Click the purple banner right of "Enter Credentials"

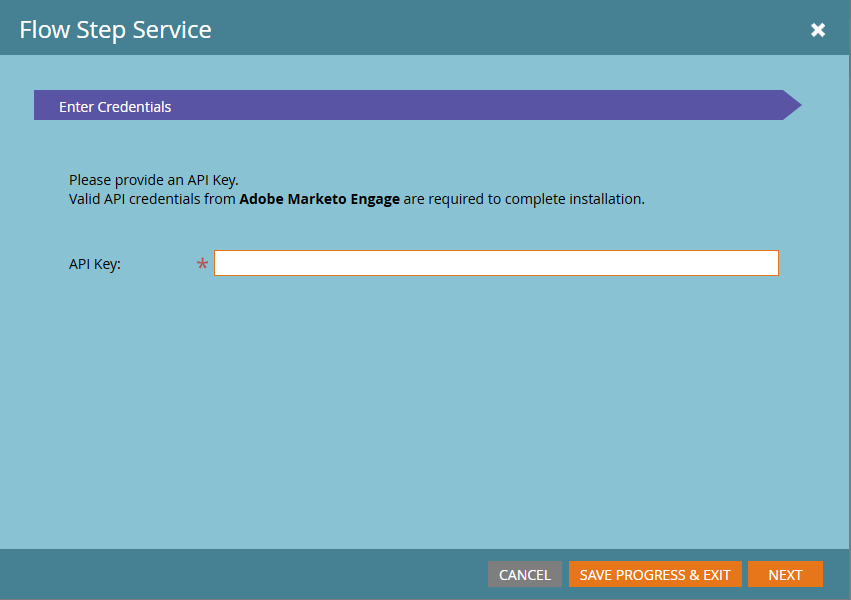point(480,105)
